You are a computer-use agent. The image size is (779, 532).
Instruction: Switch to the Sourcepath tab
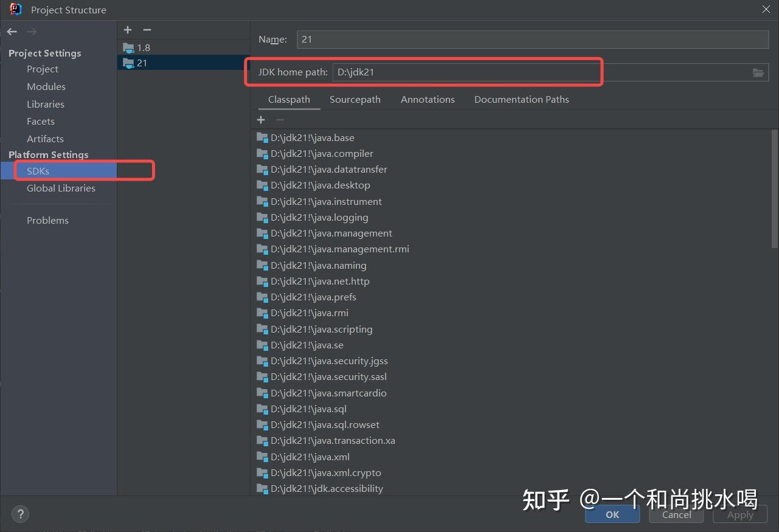click(355, 99)
